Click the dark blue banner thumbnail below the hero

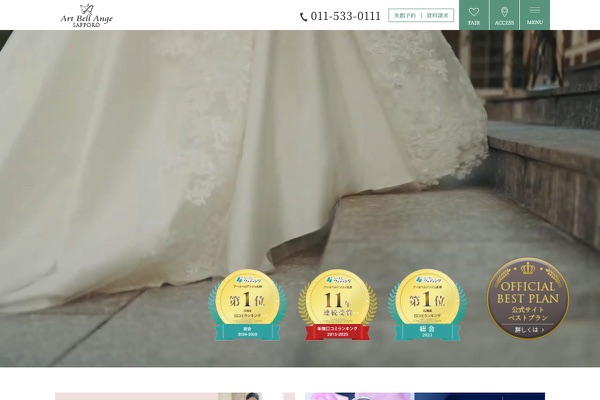[x=425, y=396]
